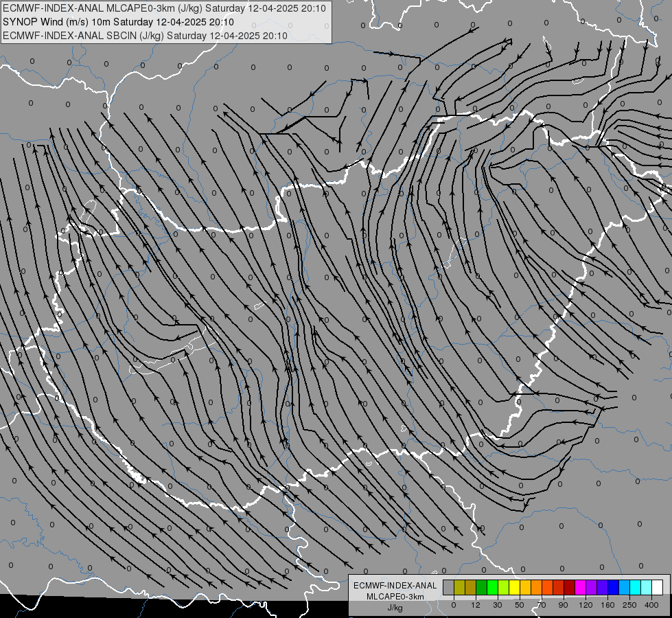Click the MLCAPE0-3km label in the legend

(x=395, y=597)
